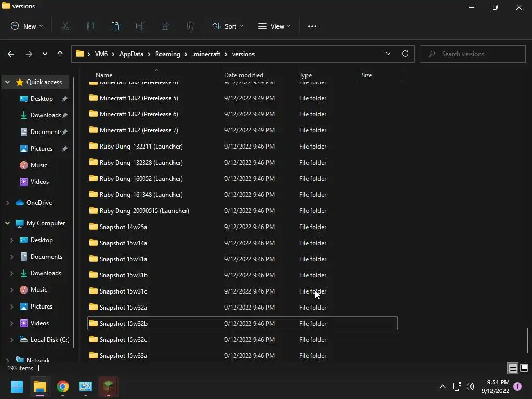Click the Search versions field

tap(473, 54)
